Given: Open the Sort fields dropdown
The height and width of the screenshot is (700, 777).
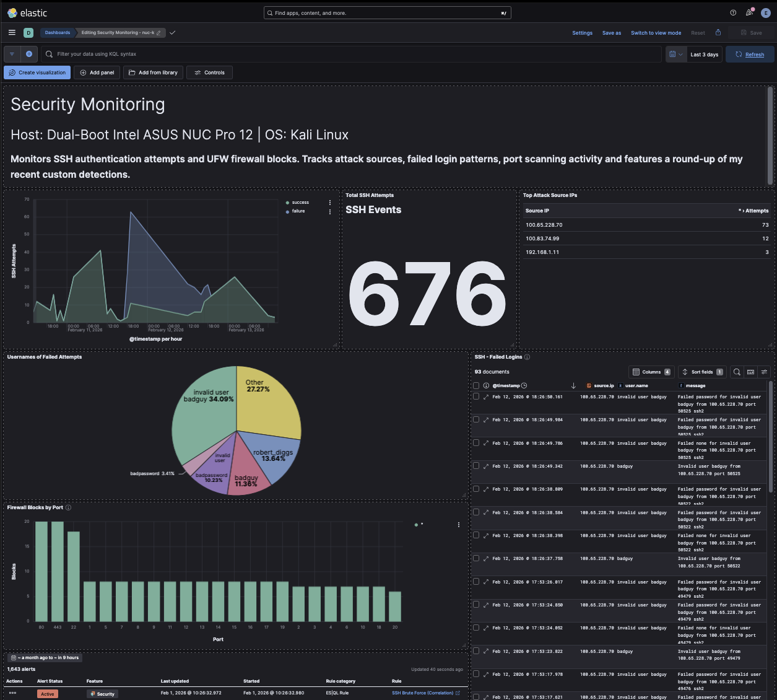Looking at the screenshot, I should [x=701, y=372].
